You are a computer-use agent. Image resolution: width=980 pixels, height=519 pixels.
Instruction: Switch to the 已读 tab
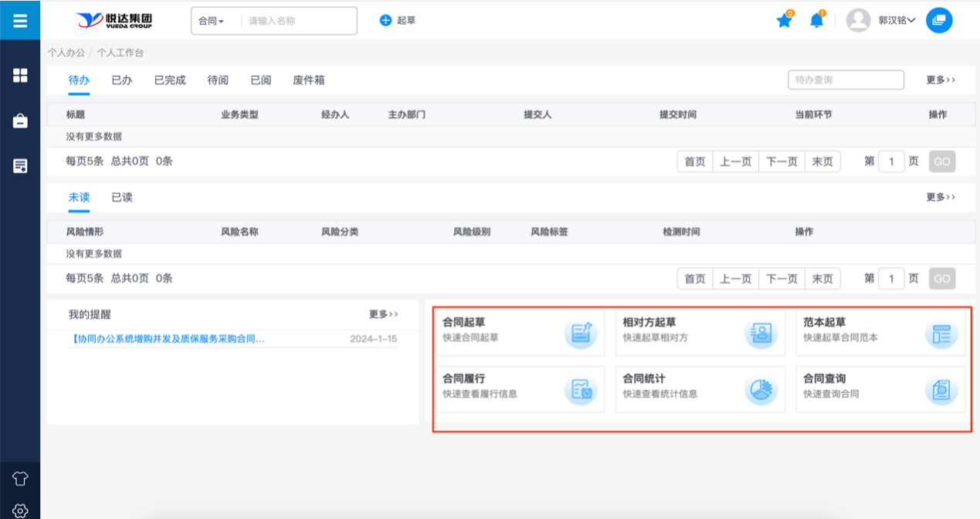[x=122, y=197]
